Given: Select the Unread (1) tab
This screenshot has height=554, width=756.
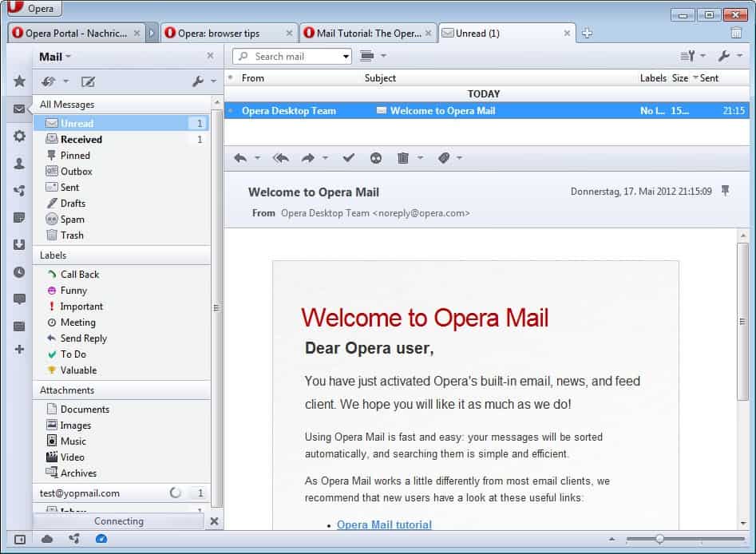Looking at the screenshot, I should pos(507,34).
